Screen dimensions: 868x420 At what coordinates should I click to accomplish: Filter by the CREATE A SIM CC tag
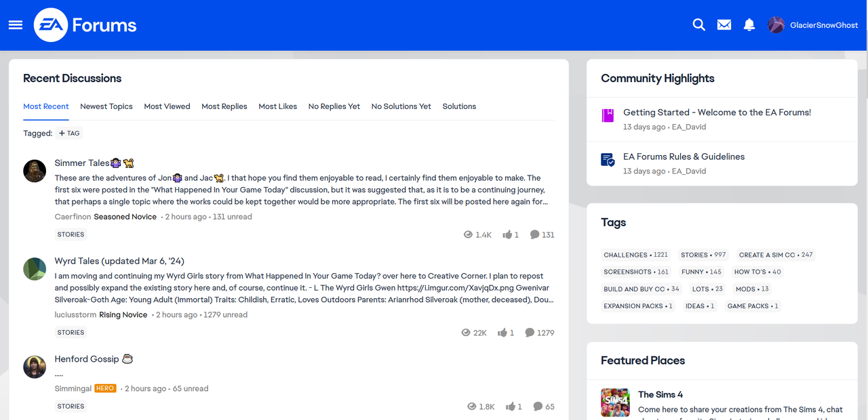pos(776,255)
